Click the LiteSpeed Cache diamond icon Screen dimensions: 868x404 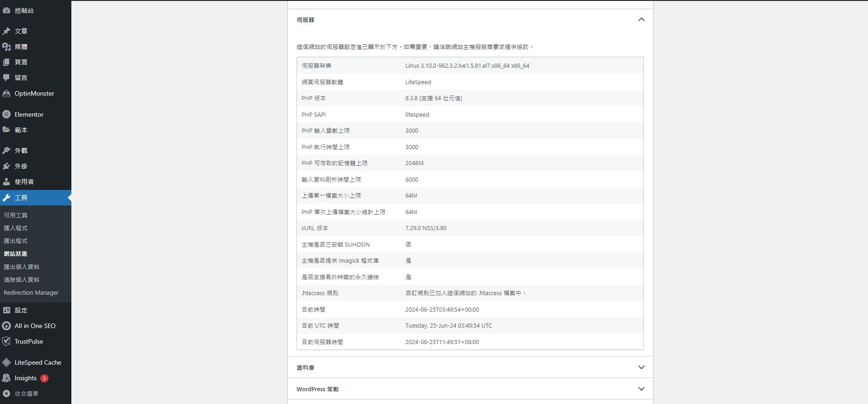point(6,362)
